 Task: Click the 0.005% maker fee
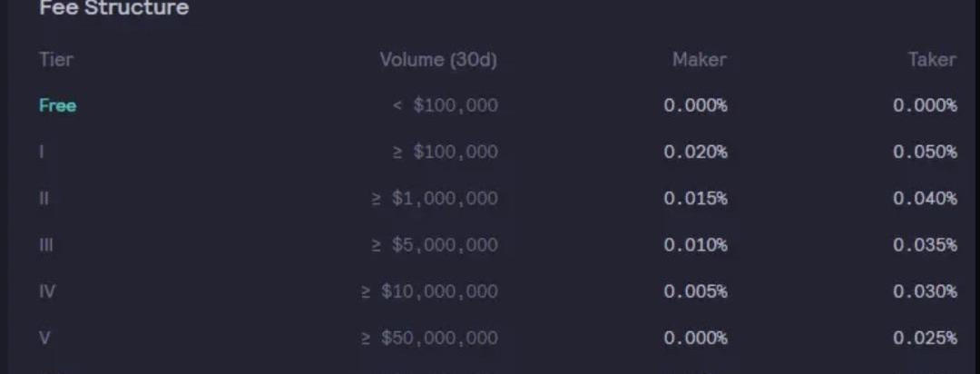click(696, 291)
